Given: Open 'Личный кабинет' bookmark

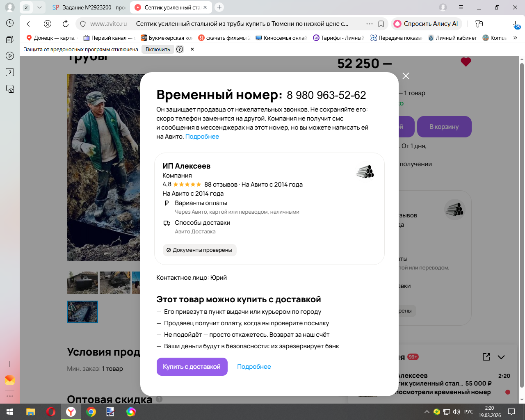Looking at the screenshot, I should pos(452,38).
